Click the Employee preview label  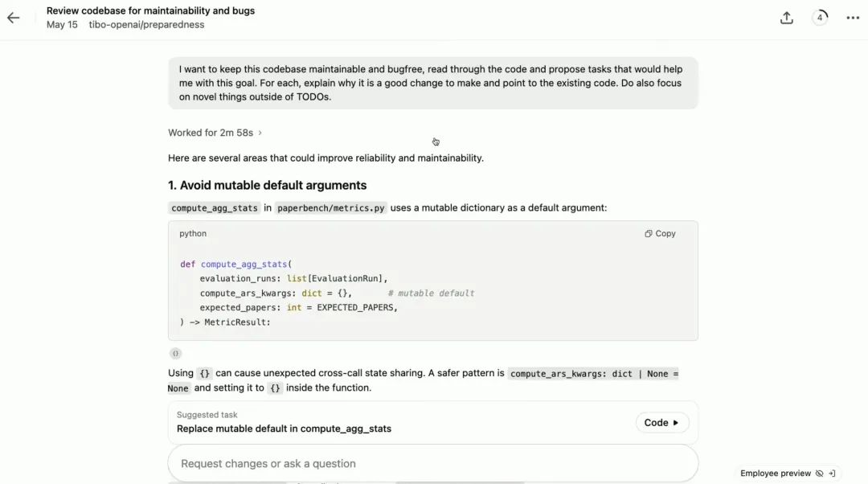click(x=775, y=474)
